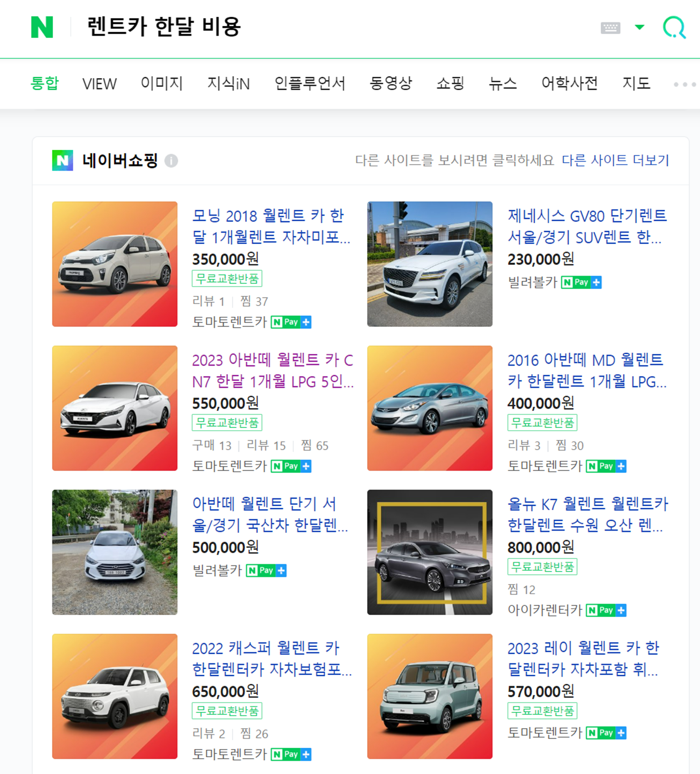The height and width of the screenshot is (774, 700).
Task: Click the 구매 13 count text
Action: (x=212, y=446)
